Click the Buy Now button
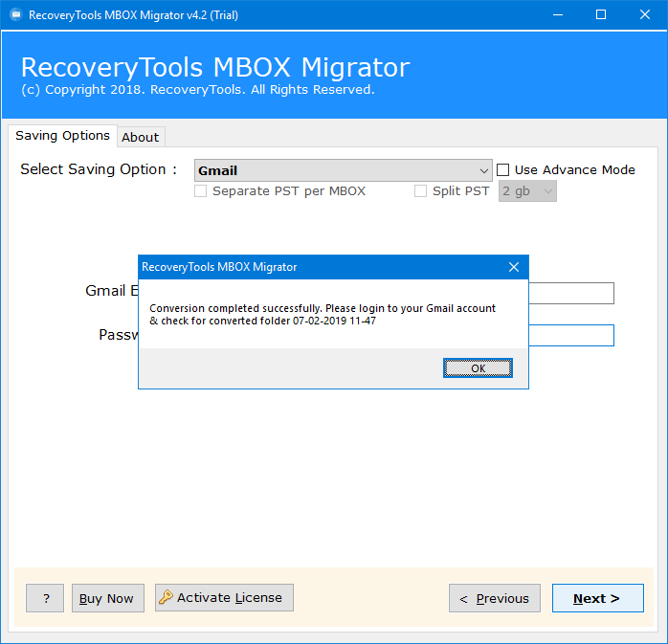Screen dimensions: 668x644 pyautogui.click(x=108, y=598)
